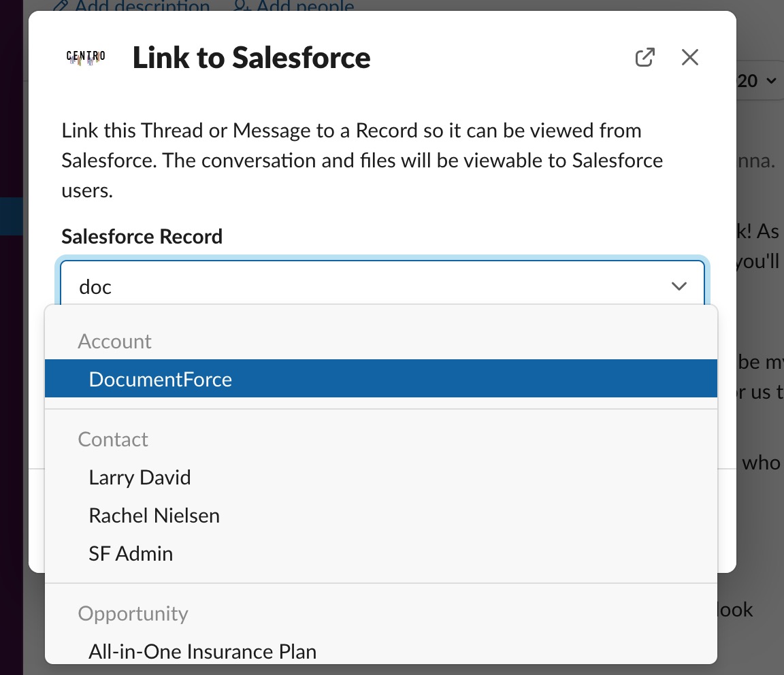
Task: Click the Link to Salesforce title
Action: coord(252,58)
